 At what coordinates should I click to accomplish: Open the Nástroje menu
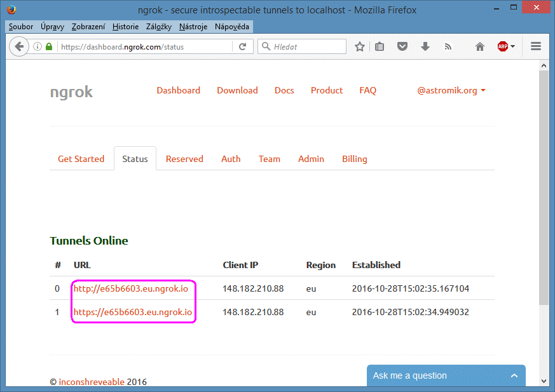(x=193, y=27)
